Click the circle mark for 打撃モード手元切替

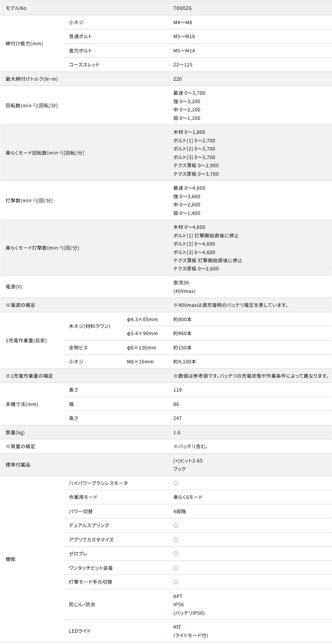(x=176, y=582)
